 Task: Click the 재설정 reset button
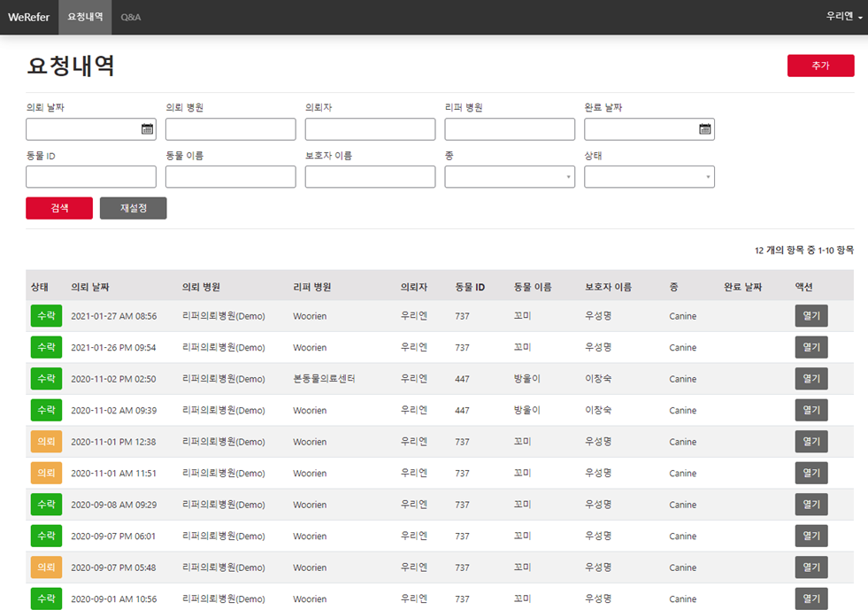[x=133, y=208]
